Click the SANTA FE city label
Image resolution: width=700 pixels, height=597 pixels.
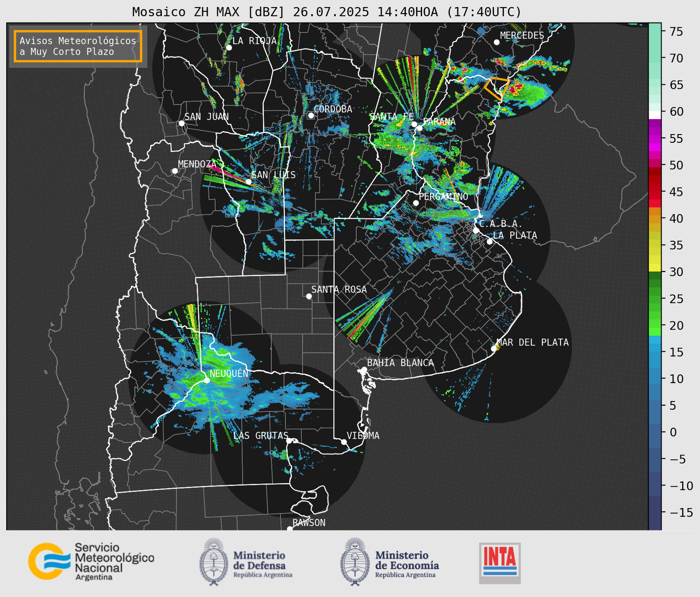point(392,117)
